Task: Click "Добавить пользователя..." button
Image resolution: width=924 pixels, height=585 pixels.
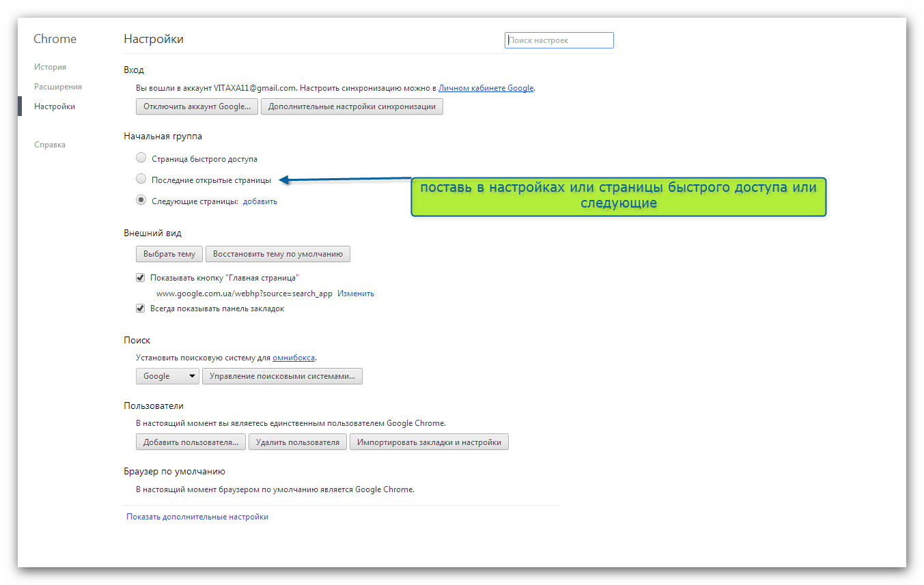Action: [x=191, y=442]
